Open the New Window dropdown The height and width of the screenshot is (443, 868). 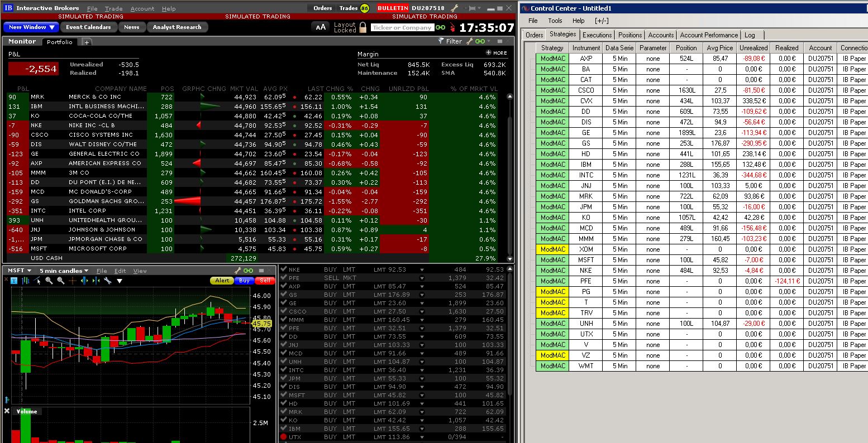point(31,27)
